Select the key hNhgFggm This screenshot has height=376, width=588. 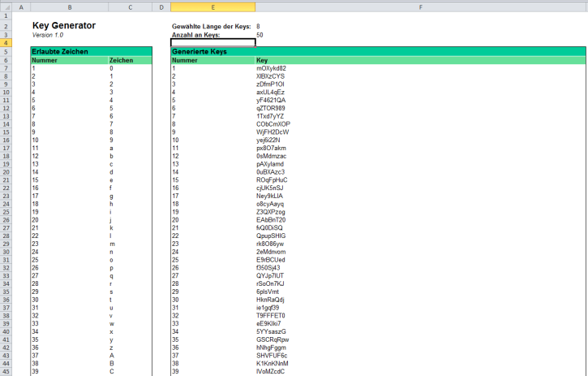click(x=271, y=348)
